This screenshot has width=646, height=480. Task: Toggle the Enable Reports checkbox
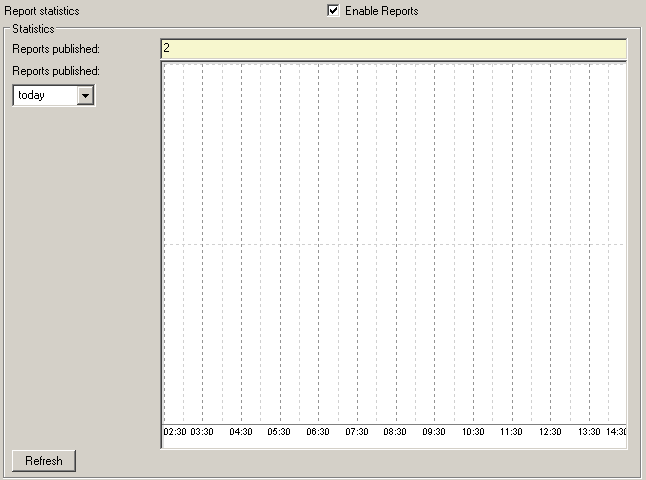[x=334, y=11]
